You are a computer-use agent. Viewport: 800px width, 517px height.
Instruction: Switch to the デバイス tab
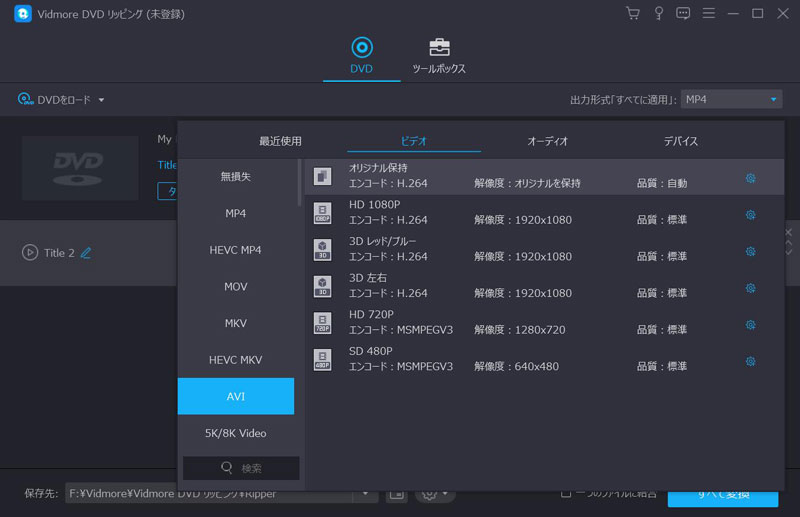pos(681,141)
